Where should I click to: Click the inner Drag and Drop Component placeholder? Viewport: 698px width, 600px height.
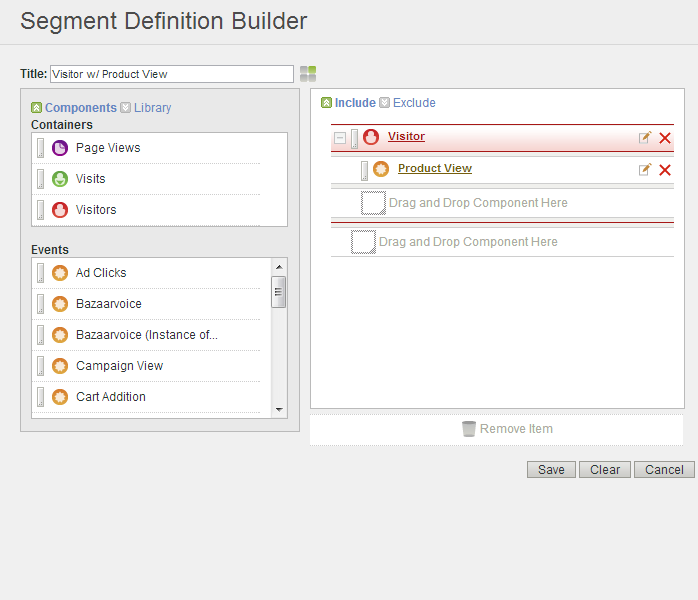pyautogui.click(x=464, y=203)
